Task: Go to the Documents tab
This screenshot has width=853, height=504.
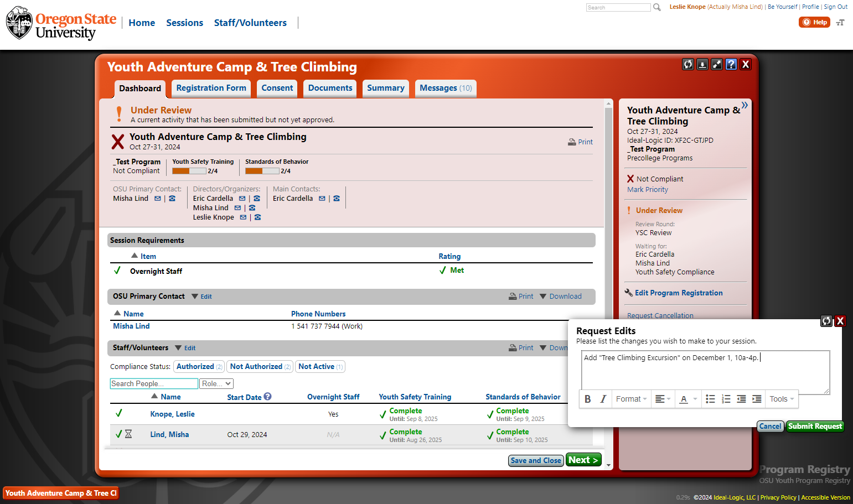Action: coord(330,88)
